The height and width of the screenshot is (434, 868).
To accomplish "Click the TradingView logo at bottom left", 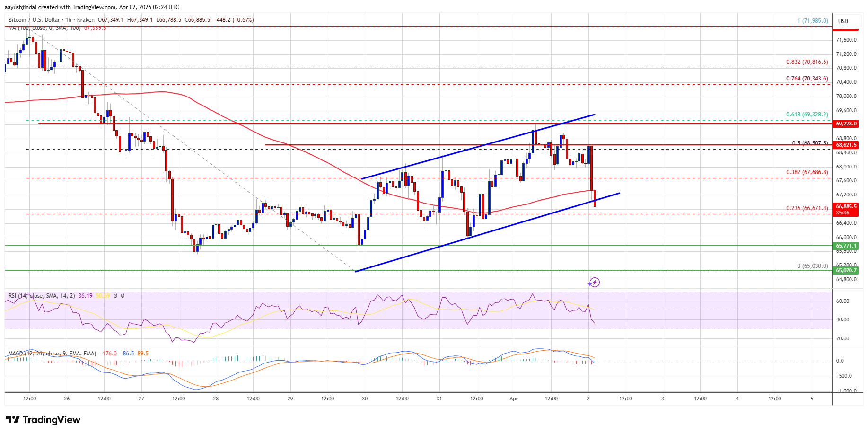I will point(43,420).
